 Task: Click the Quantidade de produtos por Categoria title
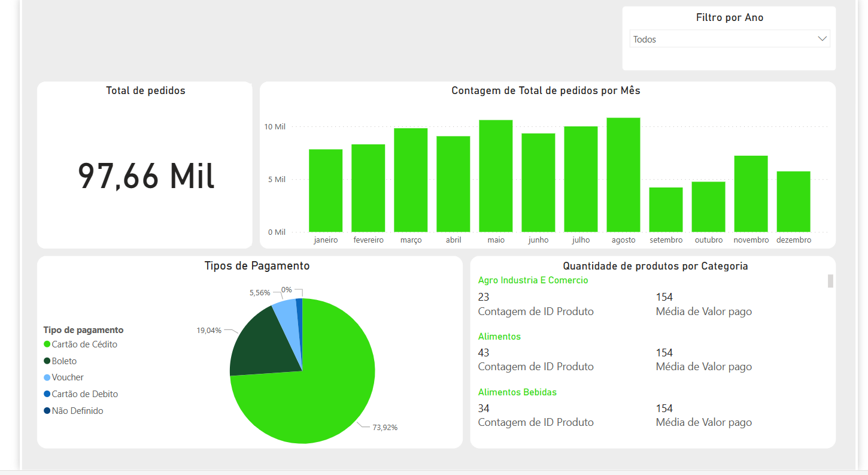pyautogui.click(x=655, y=266)
